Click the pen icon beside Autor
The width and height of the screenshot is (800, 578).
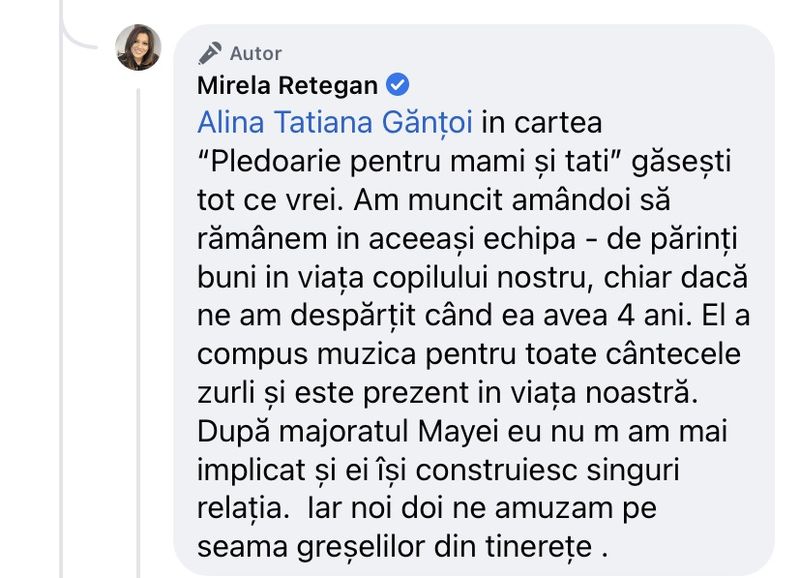[209, 53]
